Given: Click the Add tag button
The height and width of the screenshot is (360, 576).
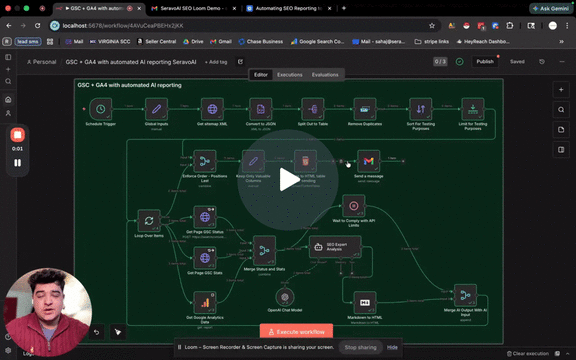Looking at the screenshot, I should tap(216, 62).
